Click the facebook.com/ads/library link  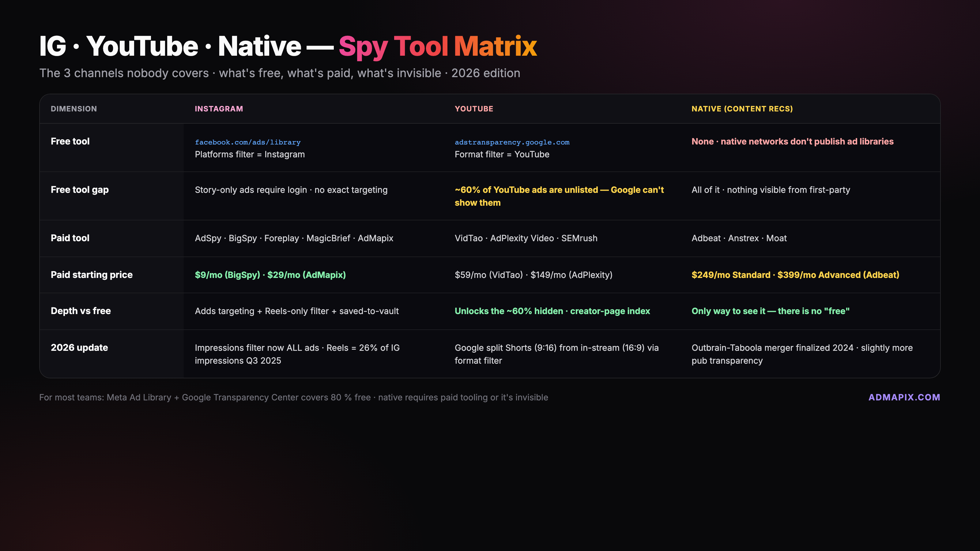(248, 142)
